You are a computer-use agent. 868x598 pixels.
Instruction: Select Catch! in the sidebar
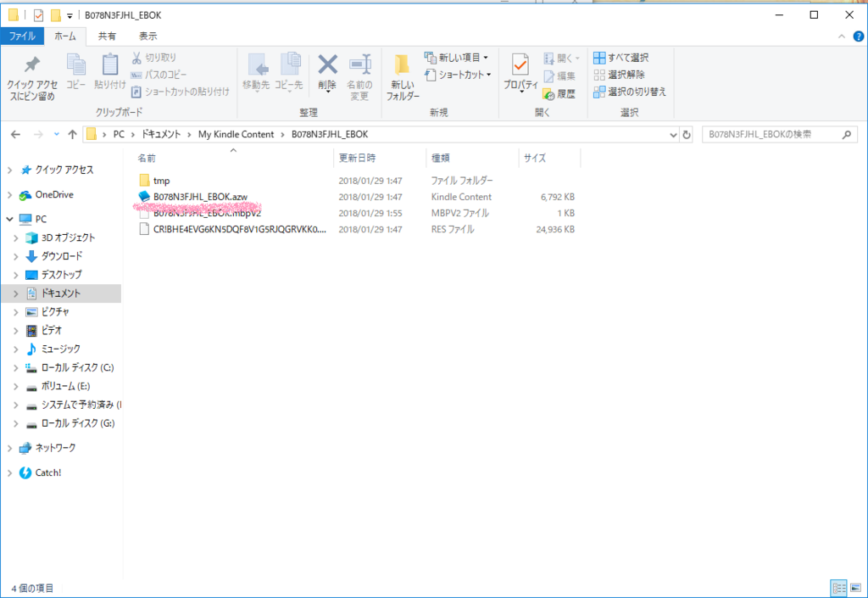(48, 472)
